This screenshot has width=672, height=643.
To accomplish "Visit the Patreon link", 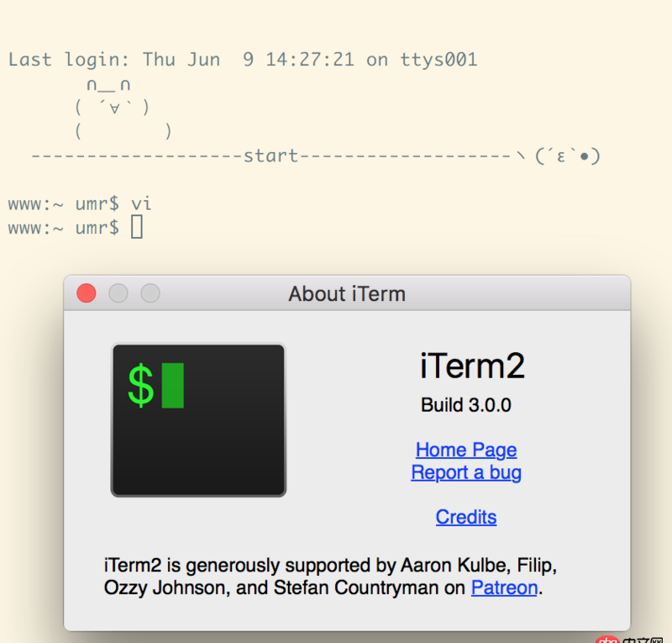I will pyautogui.click(x=504, y=588).
